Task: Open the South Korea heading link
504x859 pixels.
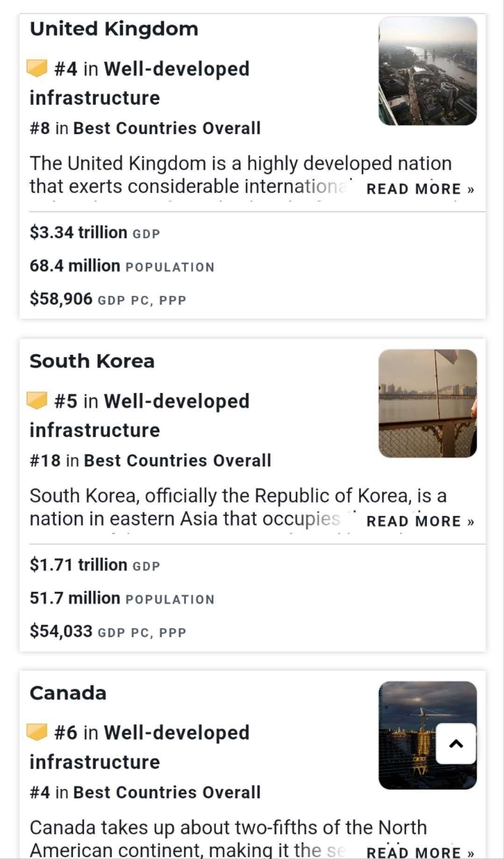Action: tap(92, 361)
